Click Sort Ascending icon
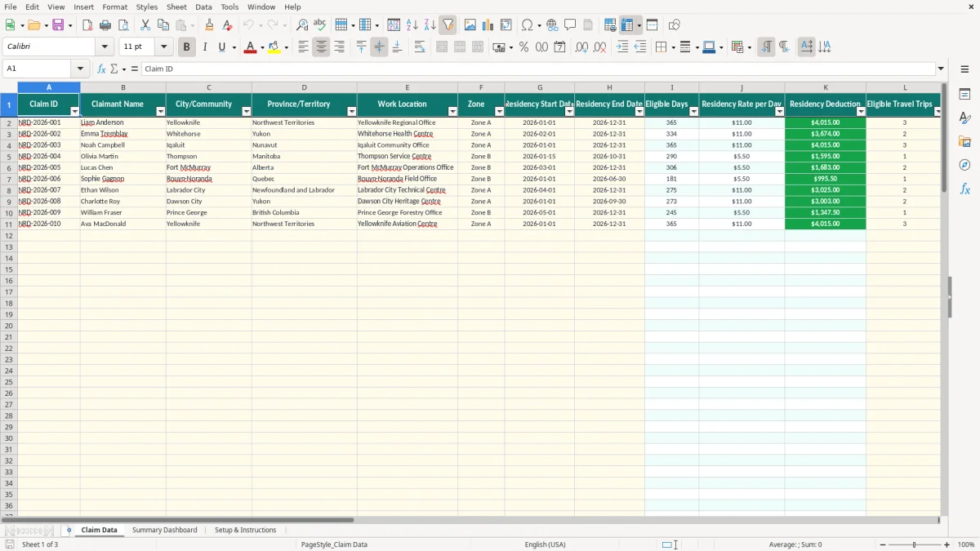 pos(412,25)
